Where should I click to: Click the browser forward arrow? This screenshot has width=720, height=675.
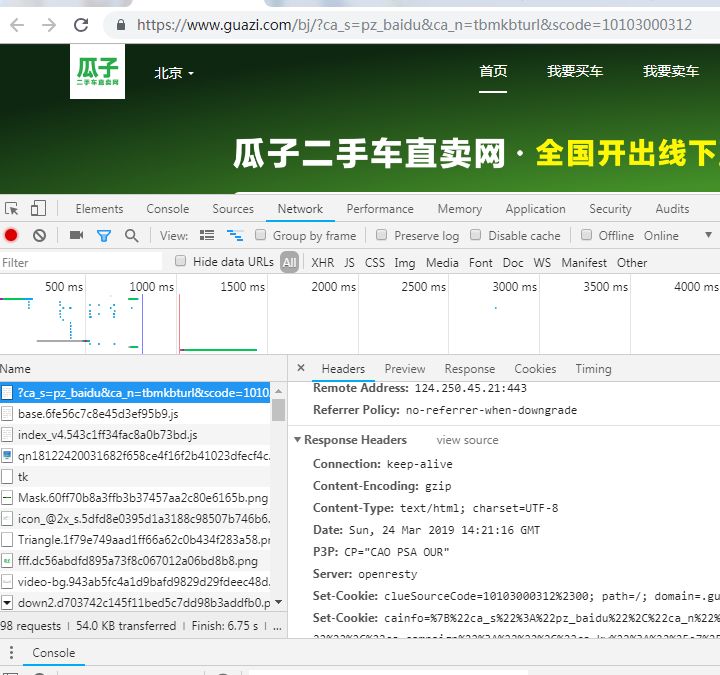tap(49, 24)
